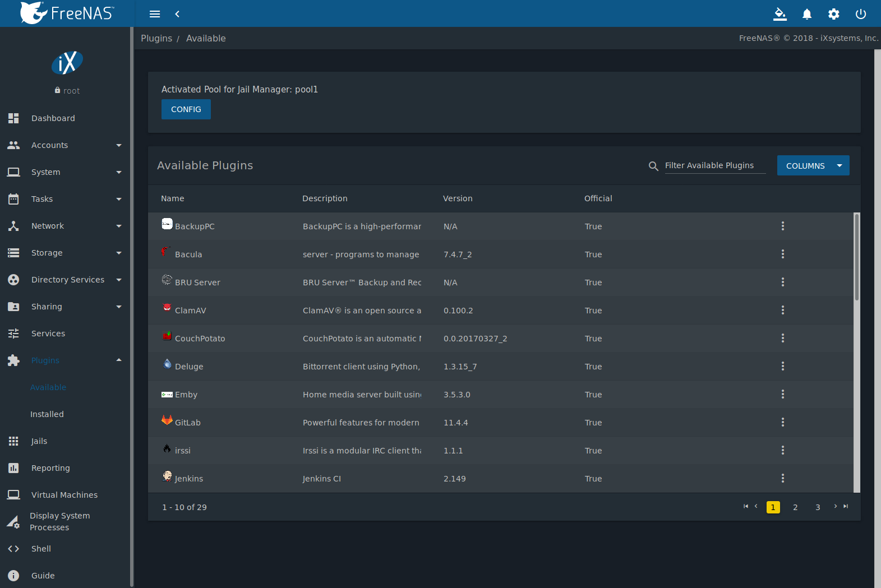Go to page 2 of plugins
This screenshot has height=588, width=881.
coord(795,507)
